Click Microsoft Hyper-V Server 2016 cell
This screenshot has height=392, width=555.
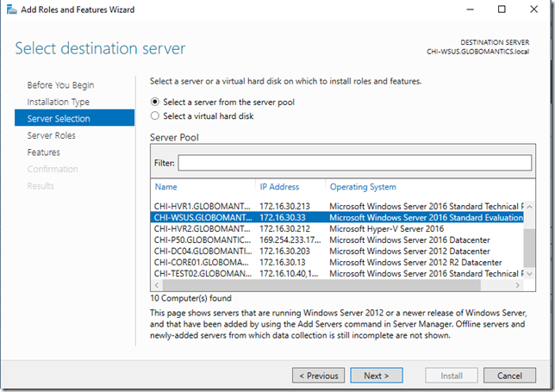(x=386, y=228)
